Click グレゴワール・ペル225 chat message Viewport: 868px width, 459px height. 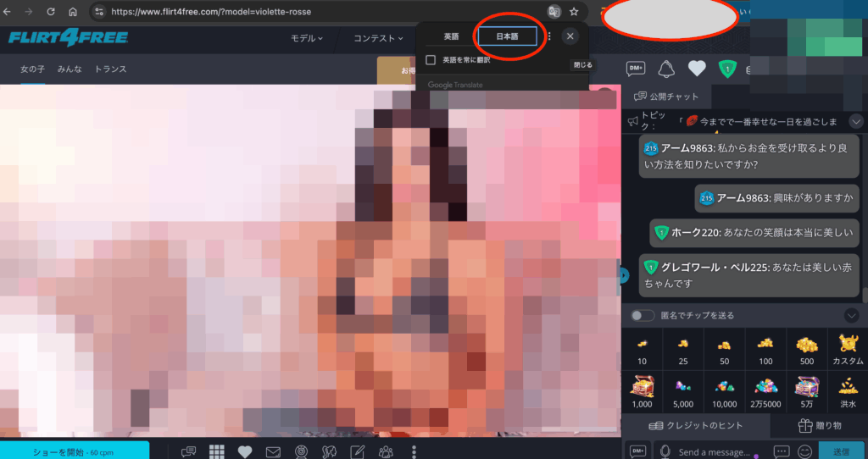(749, 275)
